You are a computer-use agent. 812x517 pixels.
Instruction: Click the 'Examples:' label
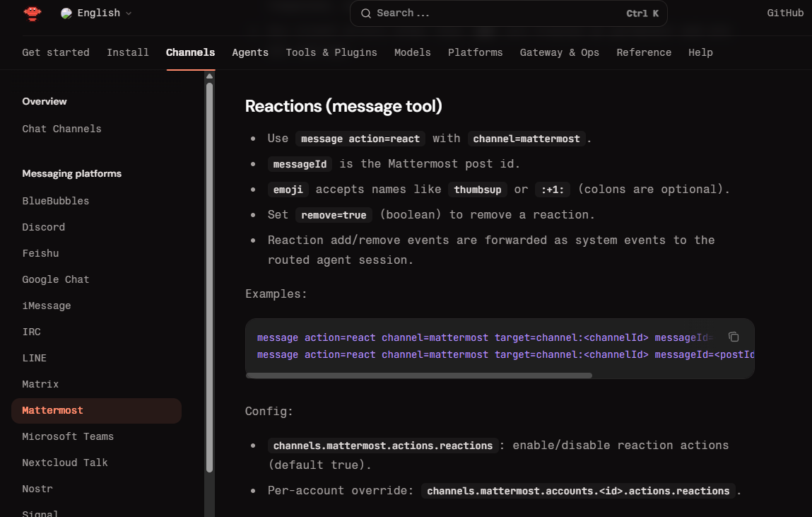[276, 294]
